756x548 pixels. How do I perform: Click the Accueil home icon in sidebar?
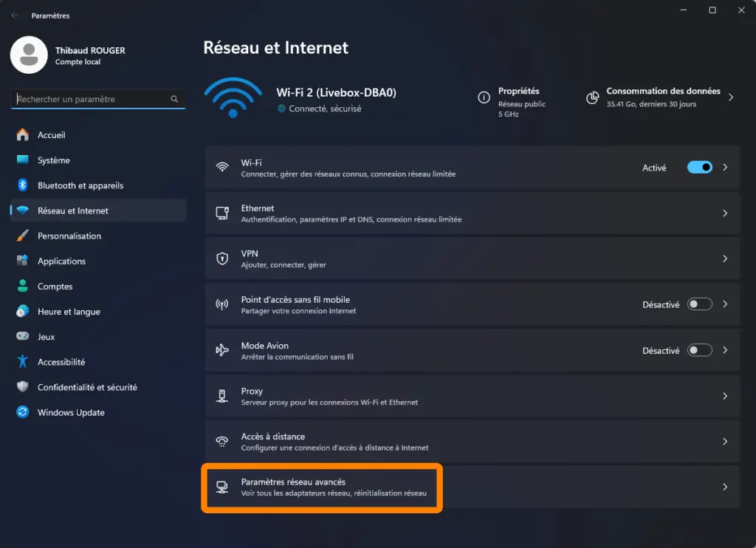[23, 134]
